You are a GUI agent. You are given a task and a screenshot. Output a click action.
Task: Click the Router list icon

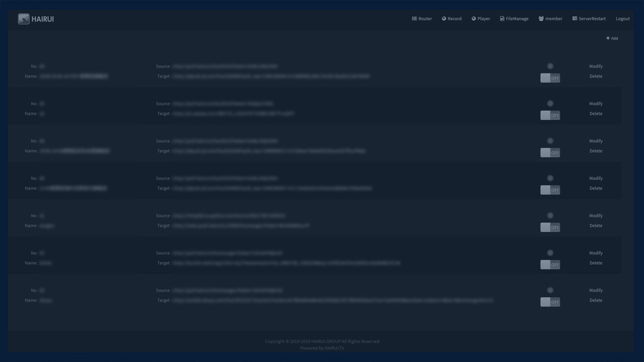coord(414,19)
